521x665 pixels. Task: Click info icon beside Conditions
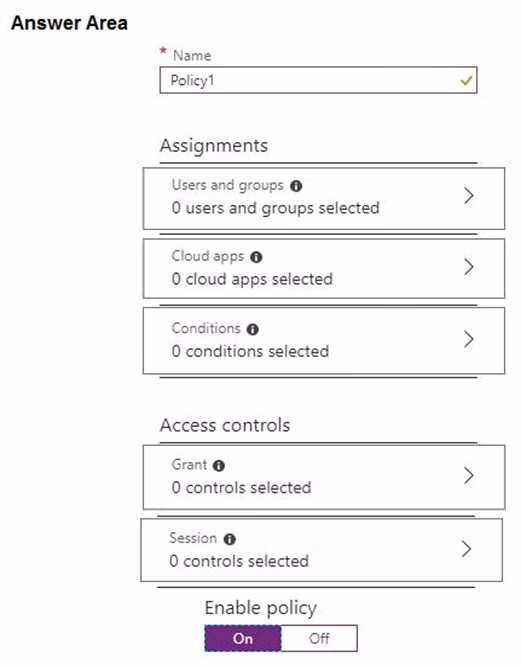click(x=252, y=329)
